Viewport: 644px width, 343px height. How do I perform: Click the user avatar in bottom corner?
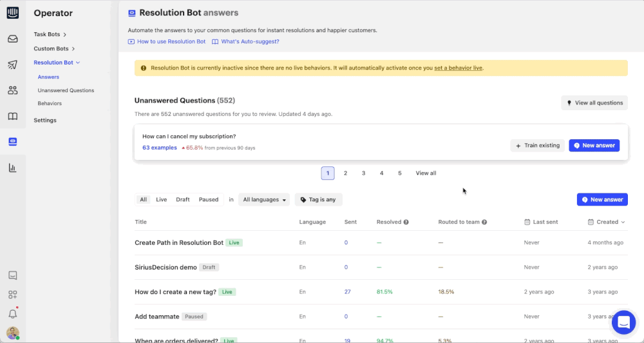(x=12, y=333)
